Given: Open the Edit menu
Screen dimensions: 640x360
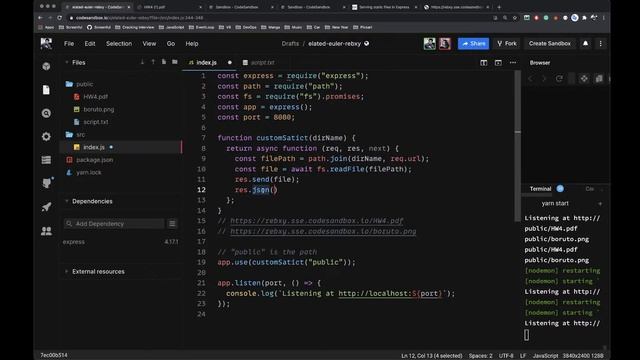Looking at the screenshot, I should [90, 43].
